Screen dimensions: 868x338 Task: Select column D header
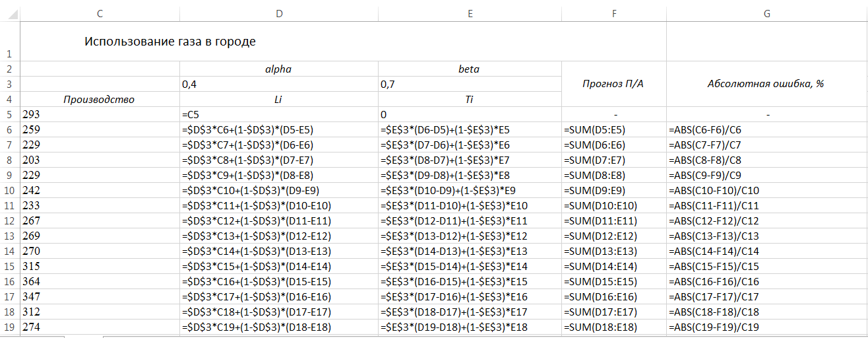[278, 13]
